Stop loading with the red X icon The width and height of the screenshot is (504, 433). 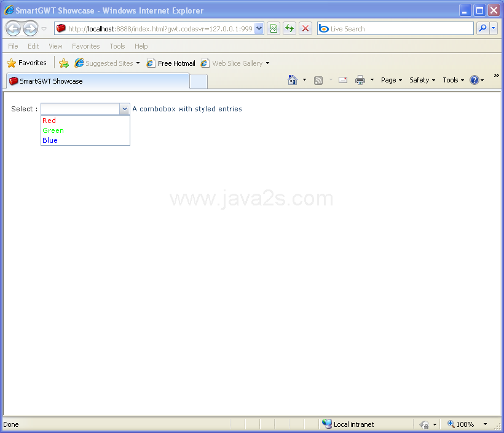point(305,29)
